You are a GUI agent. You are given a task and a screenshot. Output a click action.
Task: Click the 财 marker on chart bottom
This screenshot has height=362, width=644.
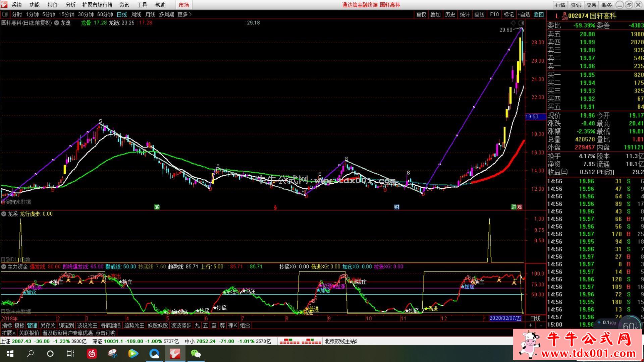tap(397, 207)
